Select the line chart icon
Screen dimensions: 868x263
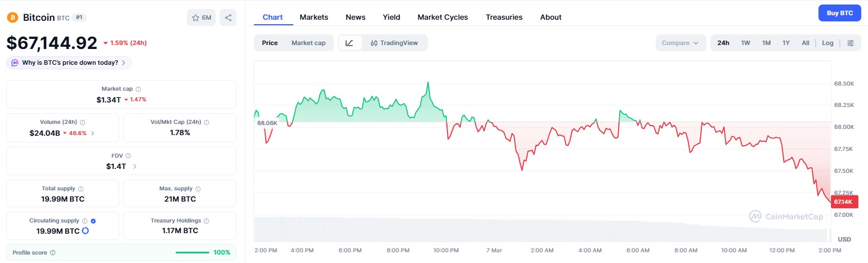[350, 43]
